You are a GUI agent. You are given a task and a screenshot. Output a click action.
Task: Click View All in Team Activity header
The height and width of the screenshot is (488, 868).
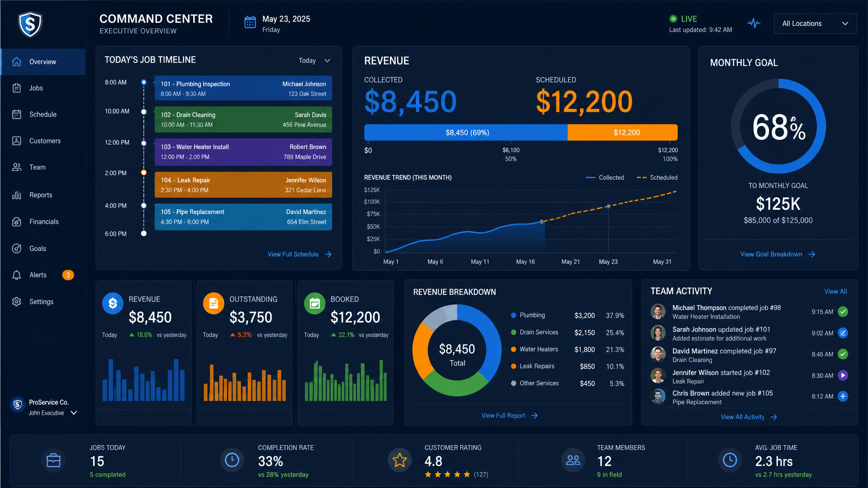(835, 291)
